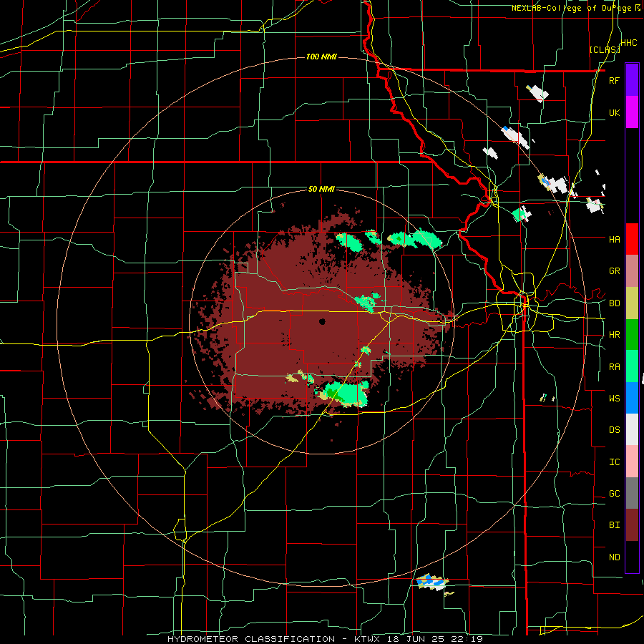
Task: Click the RF purple legend swatch
Action: point(632,80)
